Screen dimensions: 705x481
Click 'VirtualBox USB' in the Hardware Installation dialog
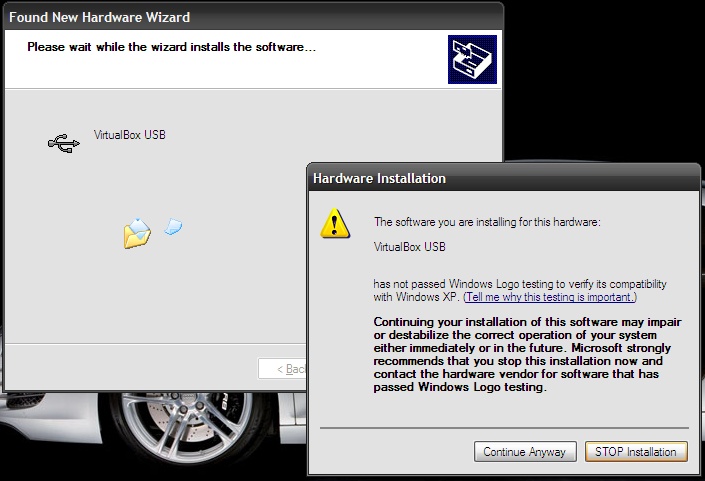(410, 247)
